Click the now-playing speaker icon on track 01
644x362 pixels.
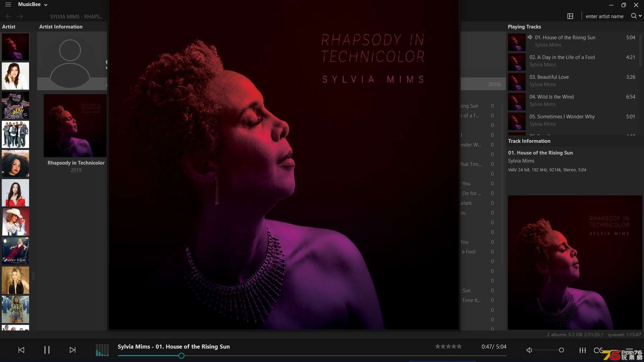pos(530,37)
